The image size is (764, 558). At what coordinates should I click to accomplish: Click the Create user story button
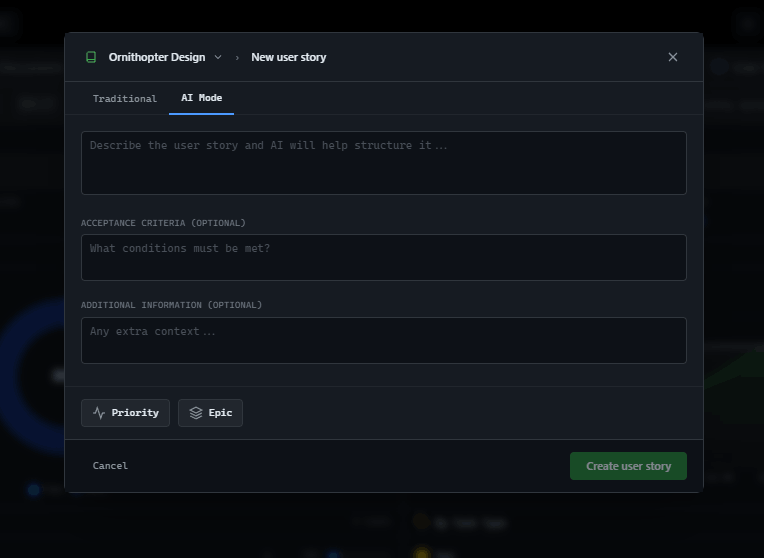point(628,466)
